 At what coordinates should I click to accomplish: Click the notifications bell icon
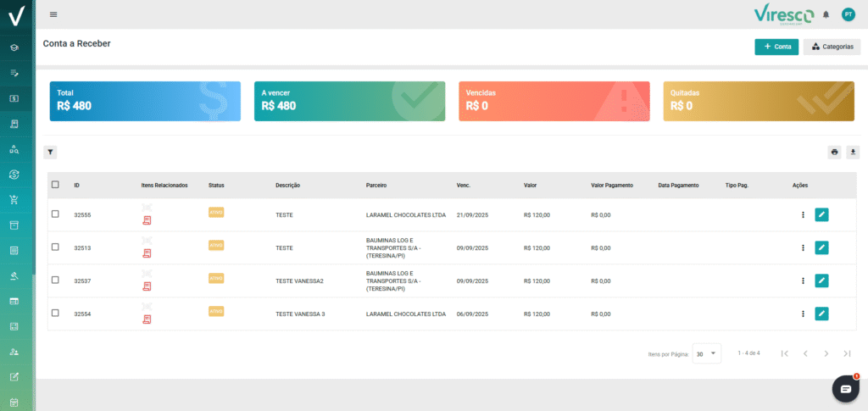point(826,14)
